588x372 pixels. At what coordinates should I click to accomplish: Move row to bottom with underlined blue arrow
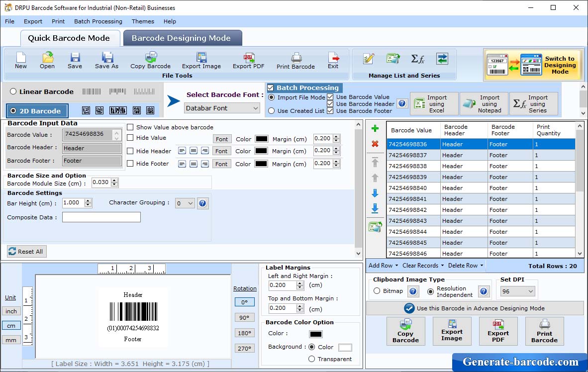coord(375,208)
